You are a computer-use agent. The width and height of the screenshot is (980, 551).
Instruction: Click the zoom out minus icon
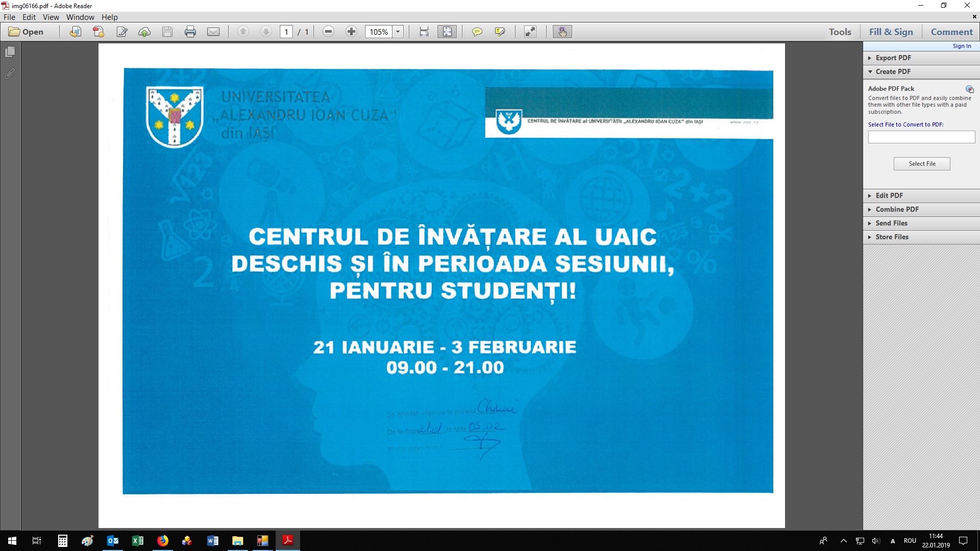coord(329,32)
